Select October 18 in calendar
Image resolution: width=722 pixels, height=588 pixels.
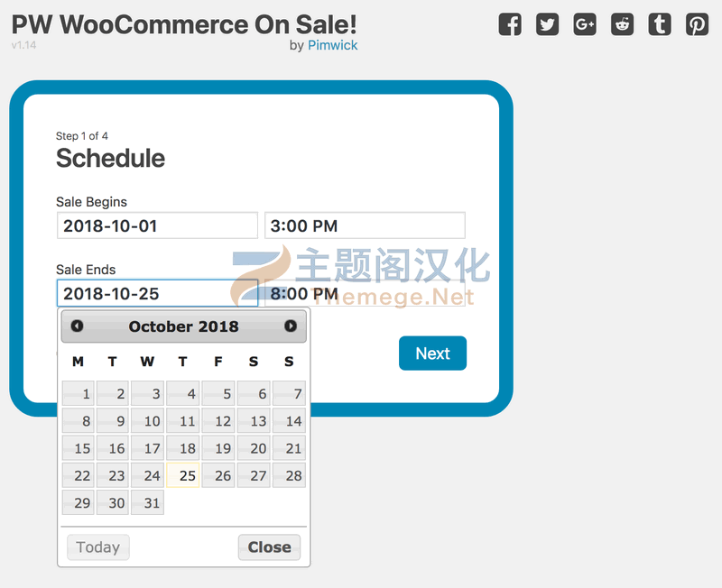pyautogui.click(x=183, y=448)
